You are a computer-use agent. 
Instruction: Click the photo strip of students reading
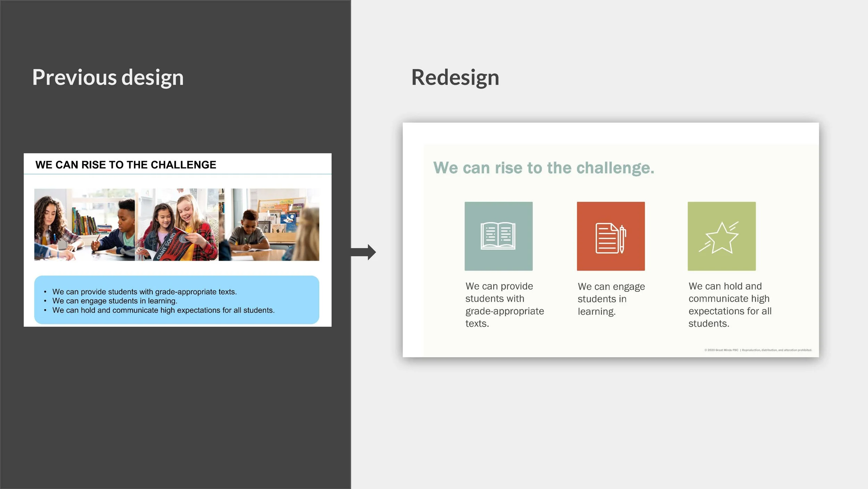(176, 225)
